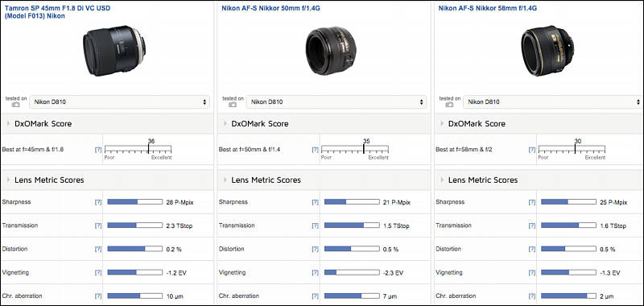
Task: Click help [?] beside Best at f=45mm & f/1.8
Action: (97, 150)
